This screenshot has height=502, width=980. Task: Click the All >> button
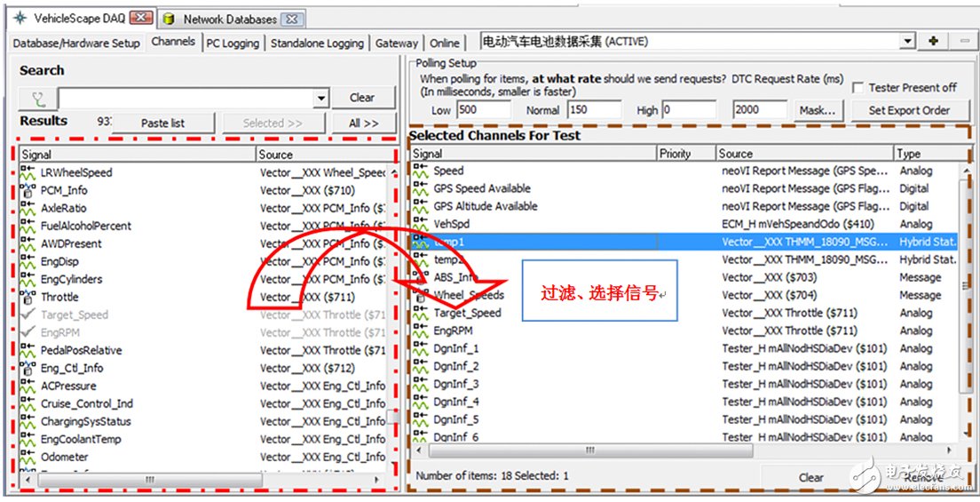(x=364, y=124)
